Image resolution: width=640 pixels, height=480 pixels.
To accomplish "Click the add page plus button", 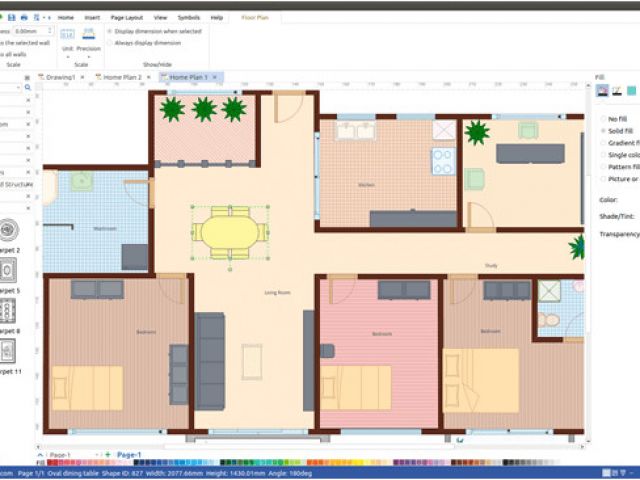I will (108, 455).
